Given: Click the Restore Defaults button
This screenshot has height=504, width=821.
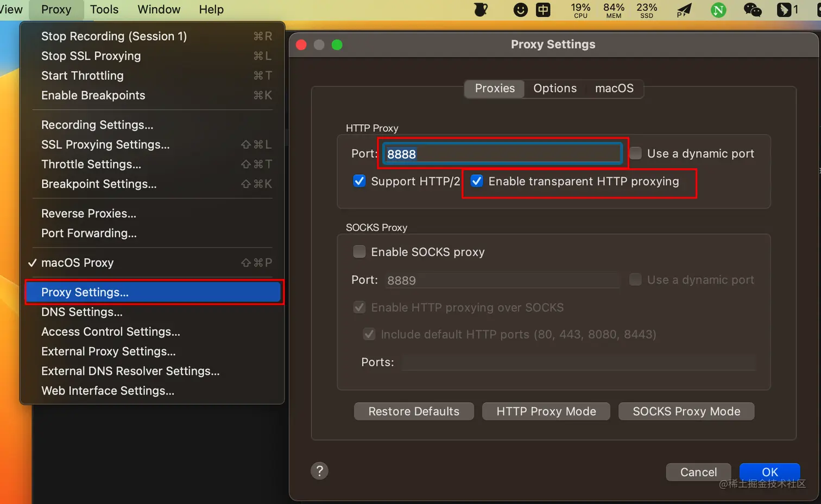Looking at the screenshot, I should (414, 411).
